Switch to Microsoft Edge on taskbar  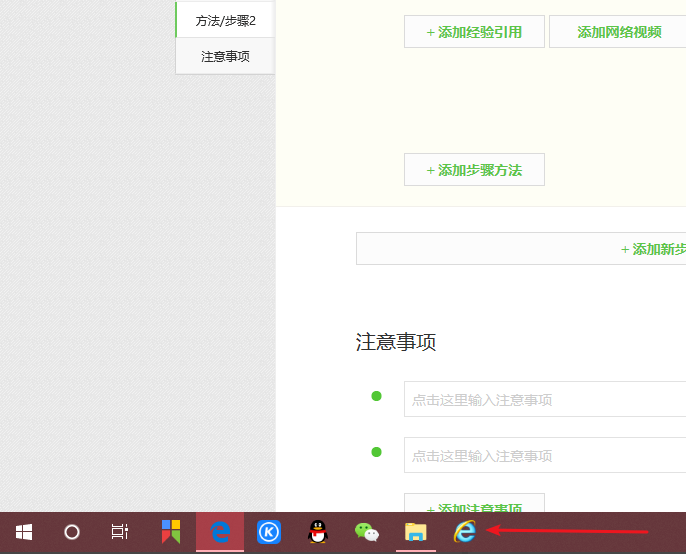pos(220,532)
